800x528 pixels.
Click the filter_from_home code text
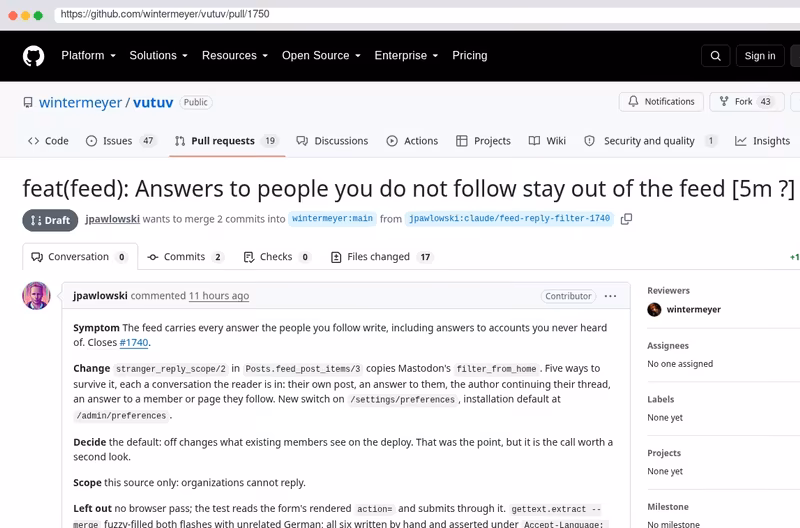coord(496,369)
